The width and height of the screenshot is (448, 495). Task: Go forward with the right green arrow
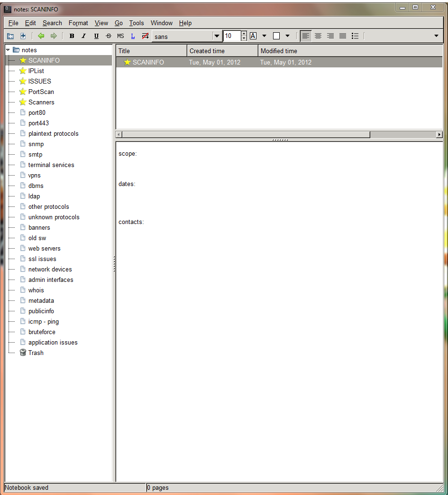click(54, 36)
